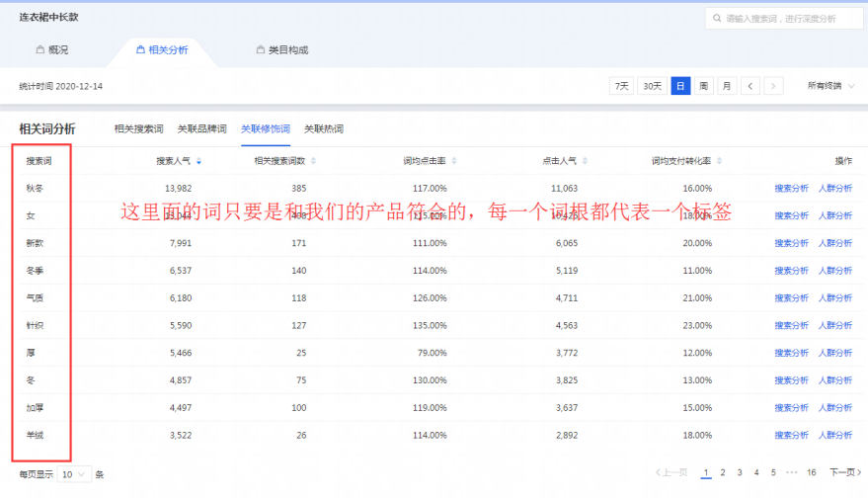Open 人群分析 for 厚 row

pyautogui.click(x=835, y=353)
